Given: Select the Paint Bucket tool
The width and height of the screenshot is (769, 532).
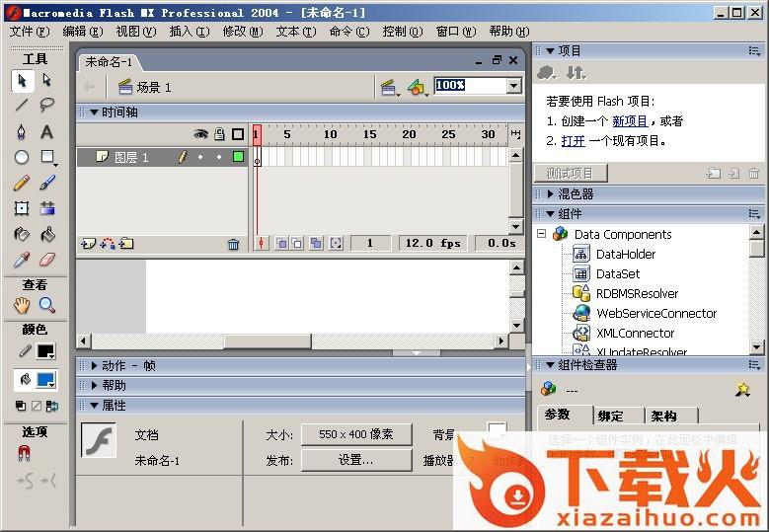Looking at the screenshot, I should [47, 234].
